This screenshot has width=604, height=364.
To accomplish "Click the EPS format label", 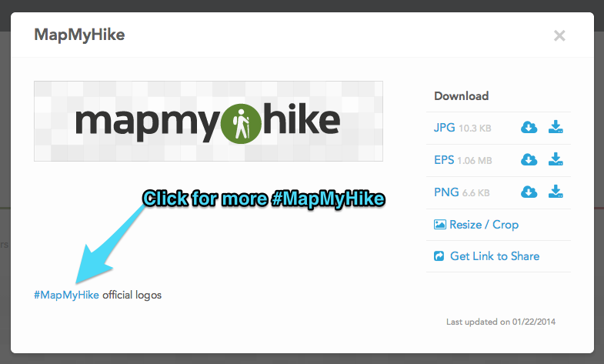I will click(444, 160).
